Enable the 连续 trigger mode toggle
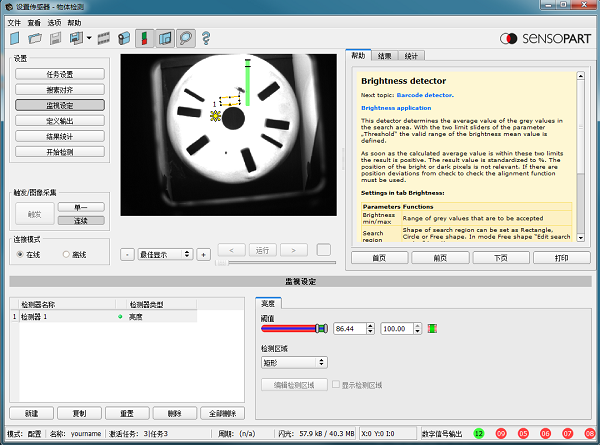Viewport: 600px width, 445px height. pos(81,220)
